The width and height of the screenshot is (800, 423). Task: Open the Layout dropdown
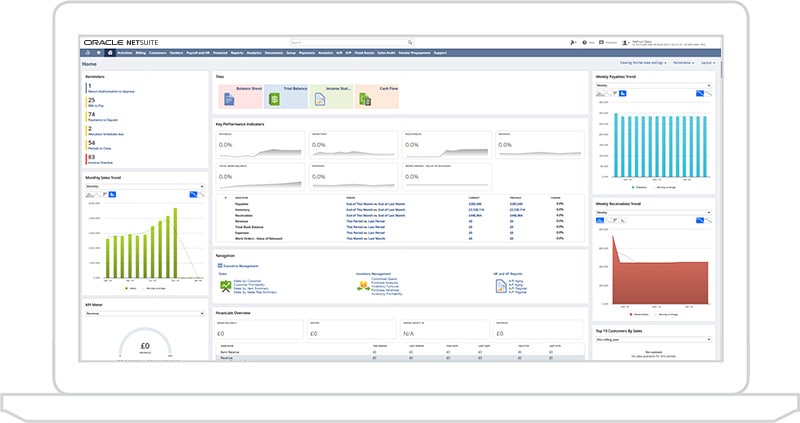[708, 63]
